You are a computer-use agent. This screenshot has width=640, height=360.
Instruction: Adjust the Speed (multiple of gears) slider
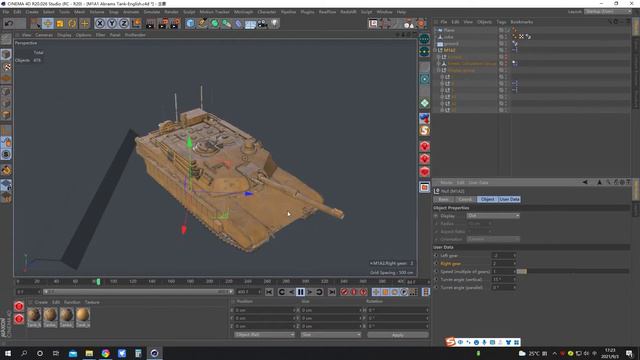(573, 271)
